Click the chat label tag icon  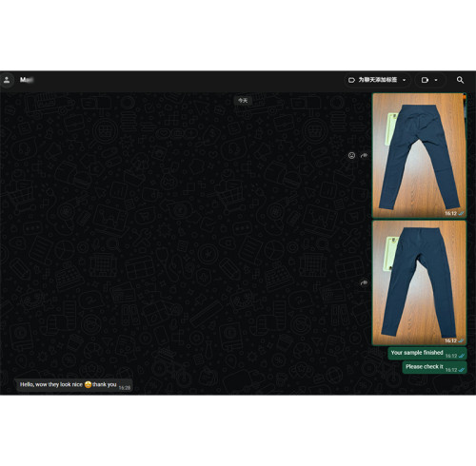click(351, 80)
